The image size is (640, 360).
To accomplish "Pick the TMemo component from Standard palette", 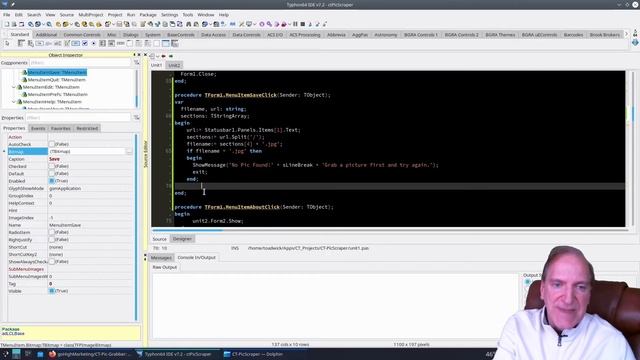I will pos(66,43).
